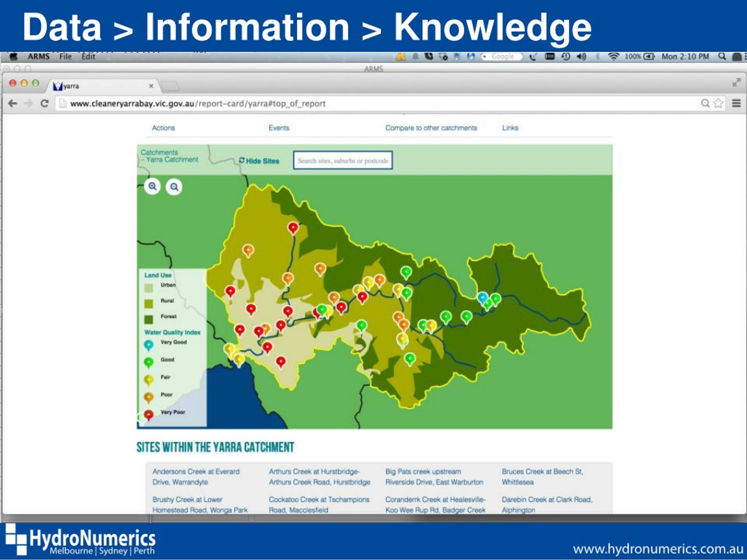Open the volume control in the menu bar
Image resolution: width=747 pixels, height=560 pixels.
coord(581,57)
